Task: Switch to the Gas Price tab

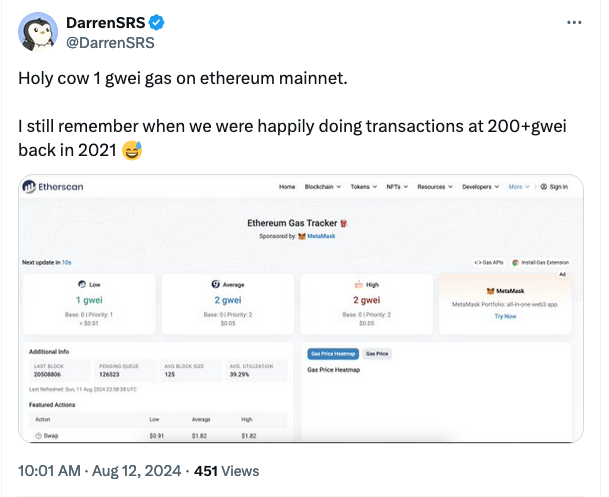Action: pyautogui.click(x=377, y=354)
